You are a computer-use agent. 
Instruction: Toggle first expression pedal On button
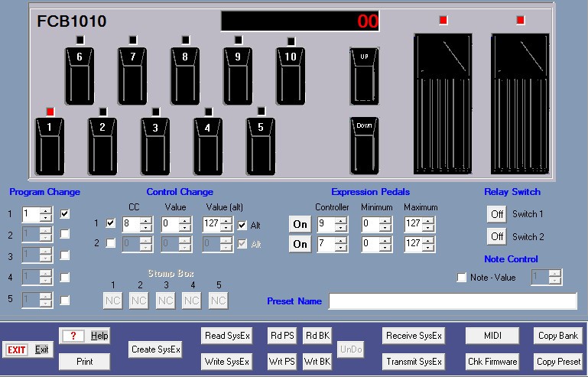click(300, 224)
